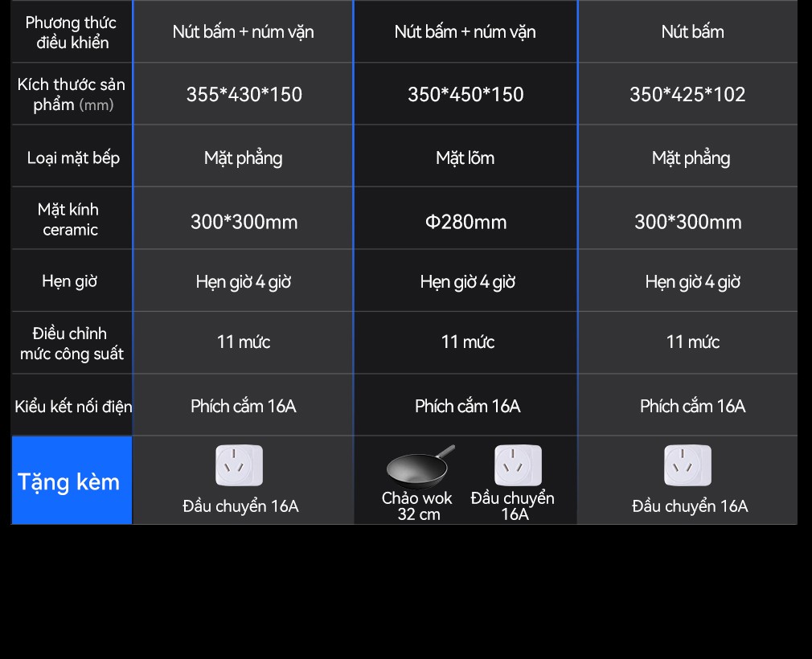Select "Đầu chuyển 16A" caption in the 350*425*102 column
Viewport: 812px width, 659px height.
click(690, 506)
